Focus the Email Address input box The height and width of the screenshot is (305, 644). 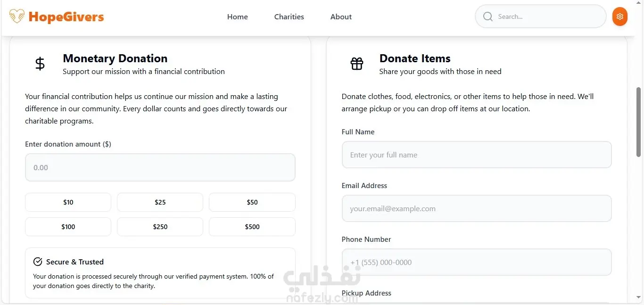click(x=476, y=208)
